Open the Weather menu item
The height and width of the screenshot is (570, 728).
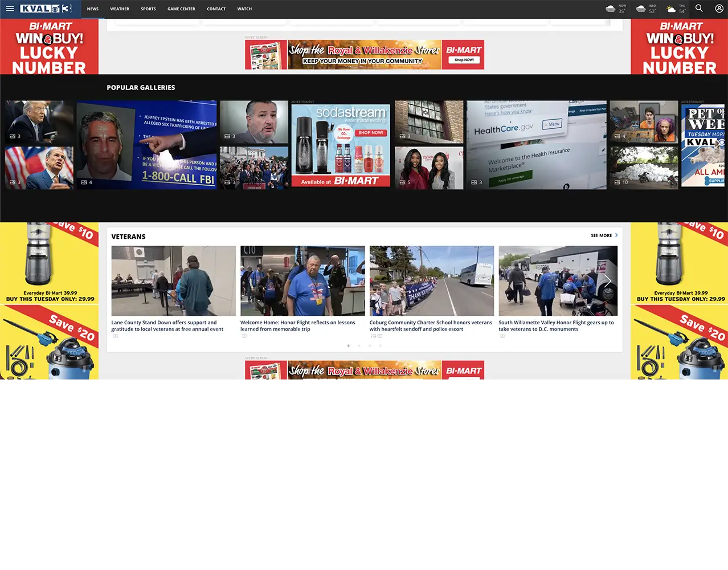point(120,9)
